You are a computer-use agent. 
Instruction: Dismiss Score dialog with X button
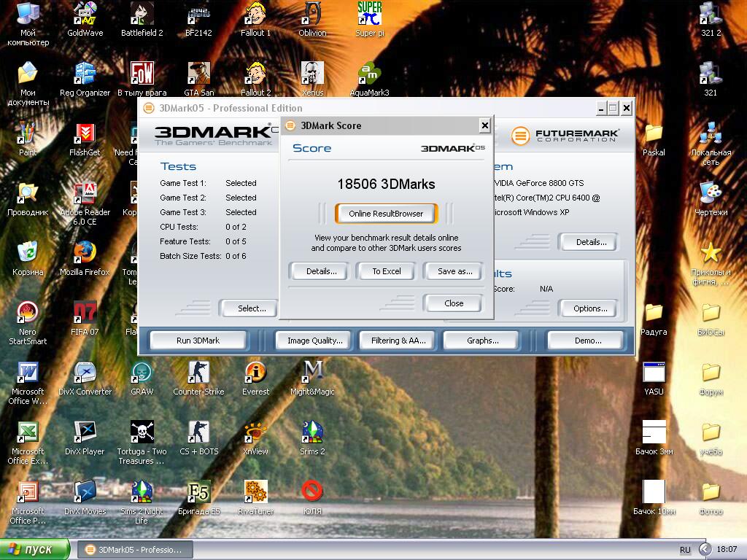pos(485,125)
